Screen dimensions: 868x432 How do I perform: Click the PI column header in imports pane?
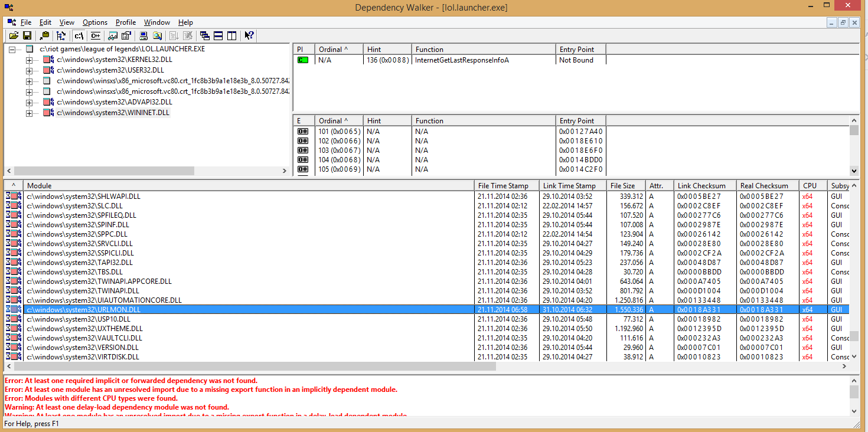point(304,50)
